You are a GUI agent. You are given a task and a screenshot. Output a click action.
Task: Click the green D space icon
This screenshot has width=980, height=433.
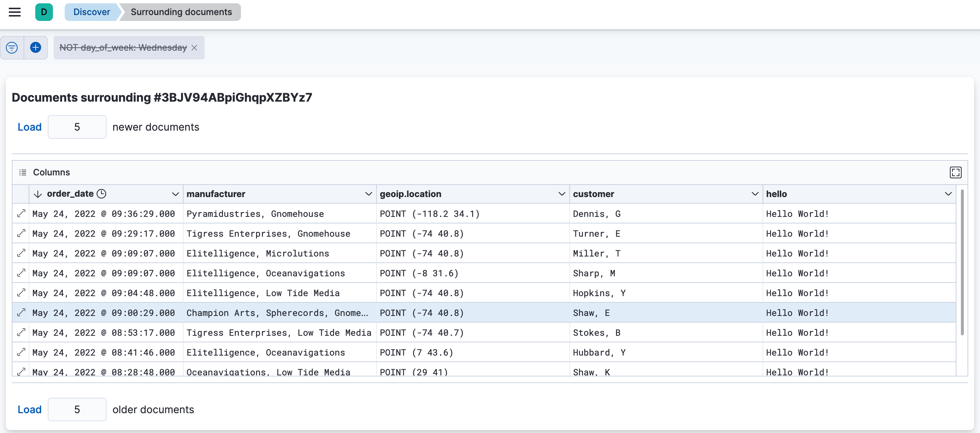pyautogui.click(x=44, y=12)
